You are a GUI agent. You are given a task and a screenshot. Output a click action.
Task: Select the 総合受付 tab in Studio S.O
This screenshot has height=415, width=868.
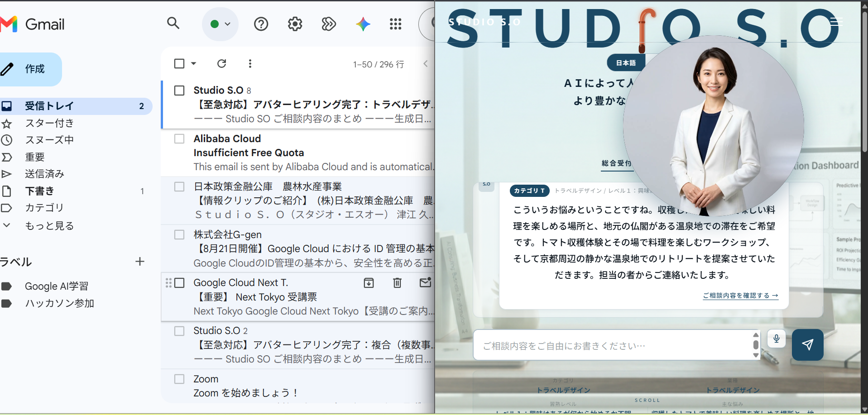coord(616,163)
